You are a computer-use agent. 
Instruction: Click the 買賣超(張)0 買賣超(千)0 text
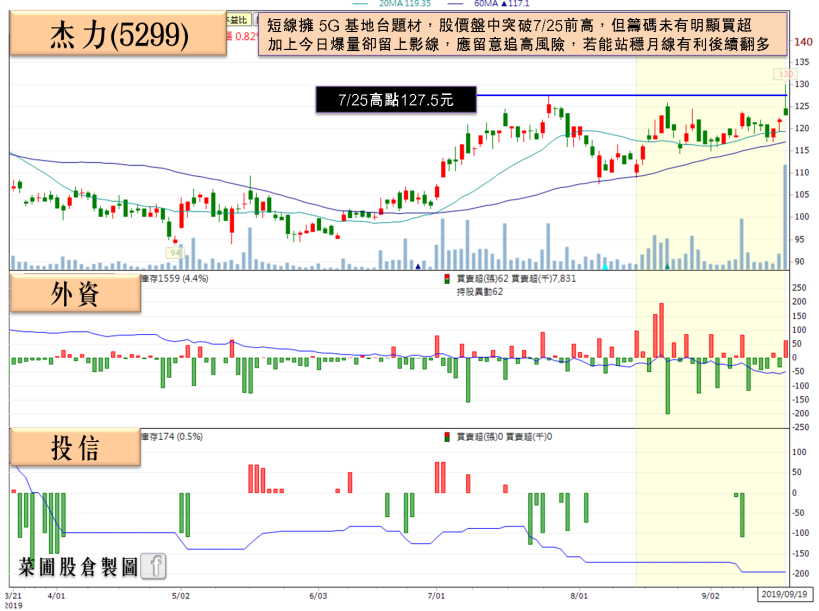tap(504, 437)
